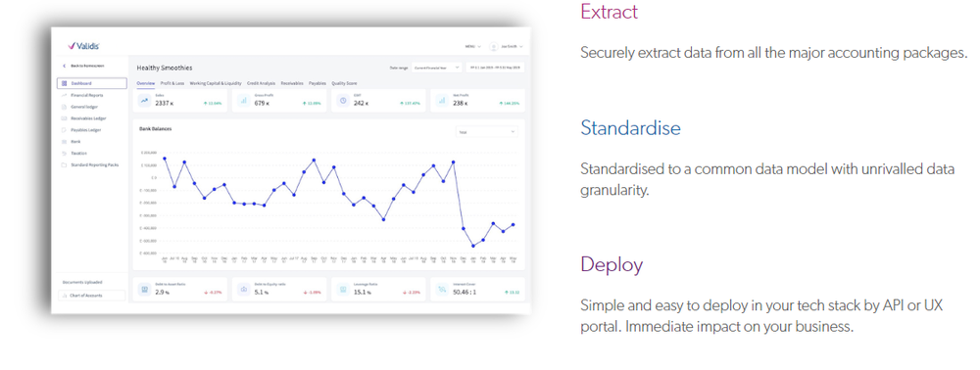The height and width of the screenshot is (370, 980).
Task: Click the Standard Reporting Packs folder icon
Action: [65, 165]
